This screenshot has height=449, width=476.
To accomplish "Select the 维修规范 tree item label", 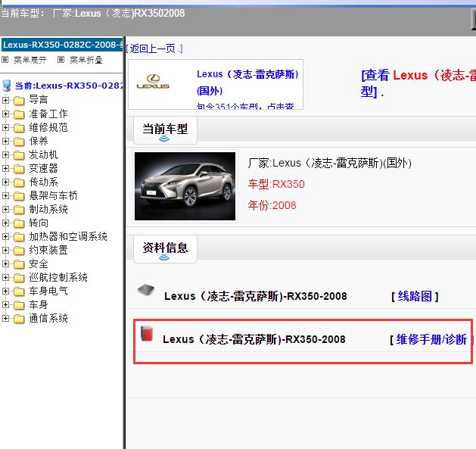I will (x=48, y=128).
